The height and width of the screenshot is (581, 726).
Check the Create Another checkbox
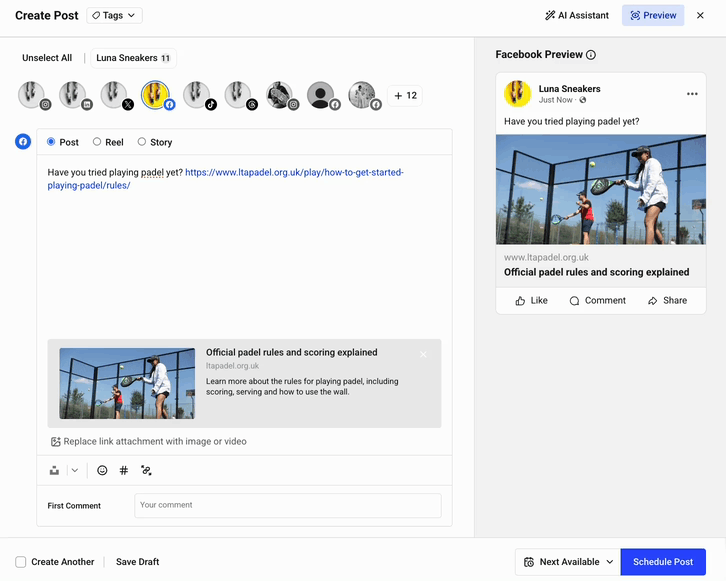21,562
